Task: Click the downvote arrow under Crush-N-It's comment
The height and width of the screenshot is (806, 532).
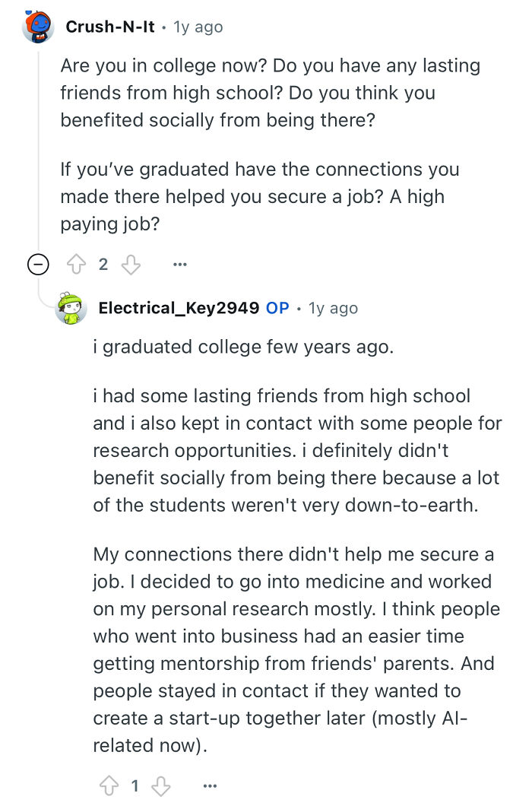Action: pos(131,264)
